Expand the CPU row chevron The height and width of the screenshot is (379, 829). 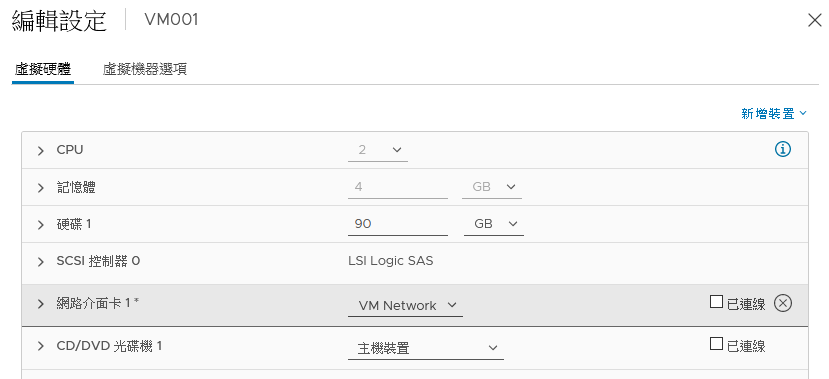[41, 151]
